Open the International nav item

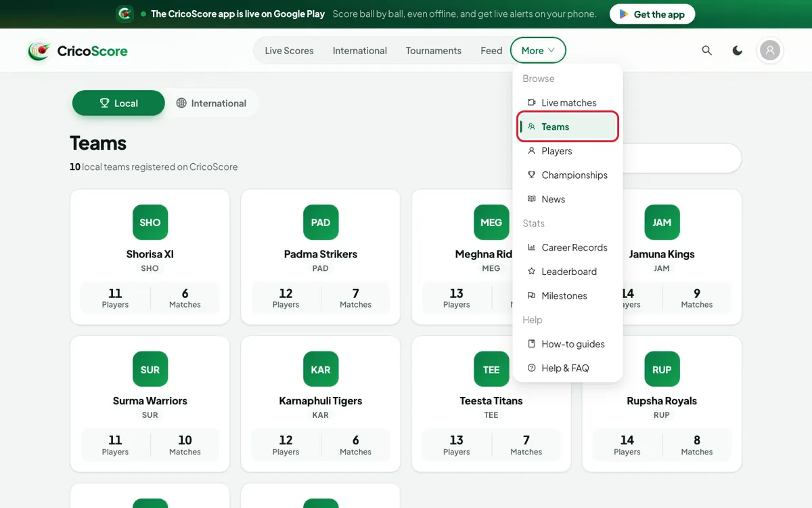point(360,51)
